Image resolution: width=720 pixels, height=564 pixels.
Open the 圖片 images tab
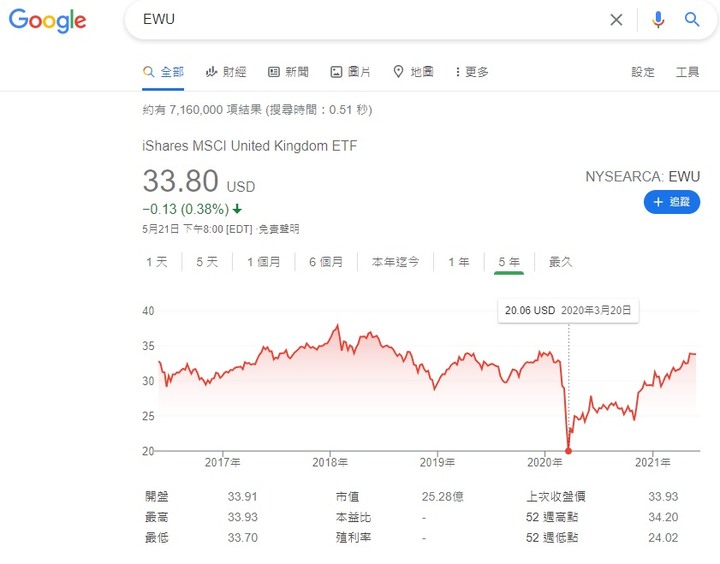[350, 72]
